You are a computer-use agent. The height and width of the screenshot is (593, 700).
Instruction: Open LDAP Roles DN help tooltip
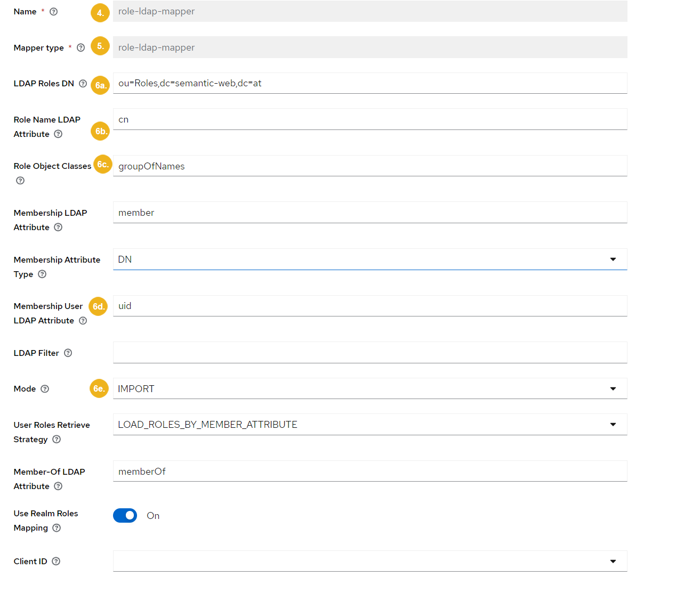(x=83, y=83)
